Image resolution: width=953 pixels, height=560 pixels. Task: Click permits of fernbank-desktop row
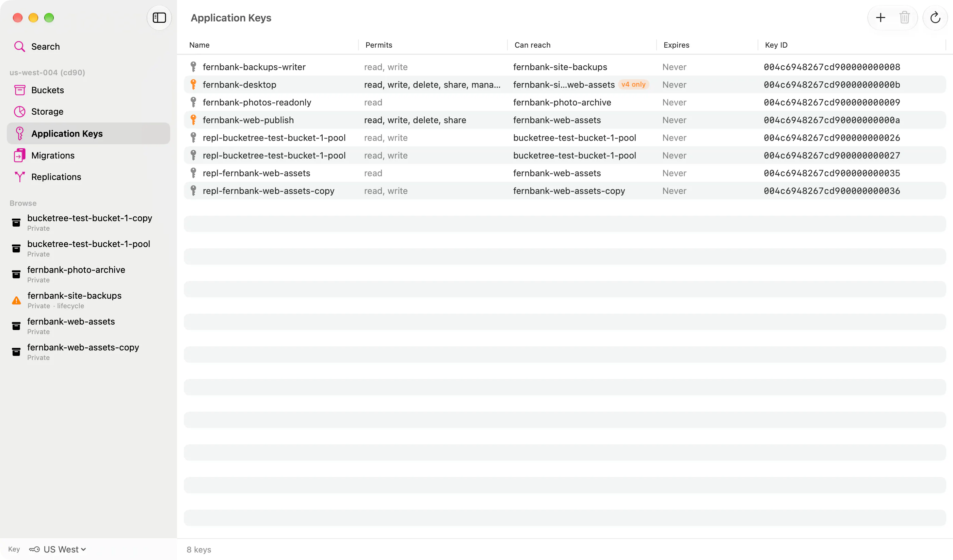click(x=432, y=85)
